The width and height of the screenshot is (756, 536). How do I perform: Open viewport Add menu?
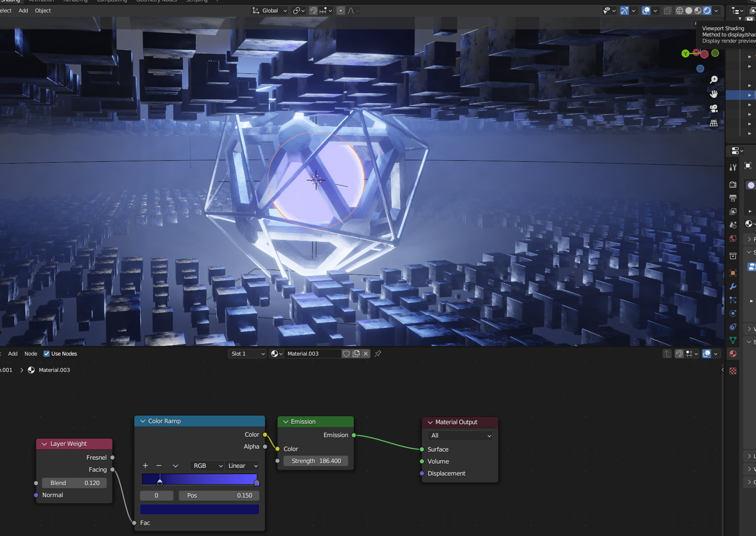[23, 11]
